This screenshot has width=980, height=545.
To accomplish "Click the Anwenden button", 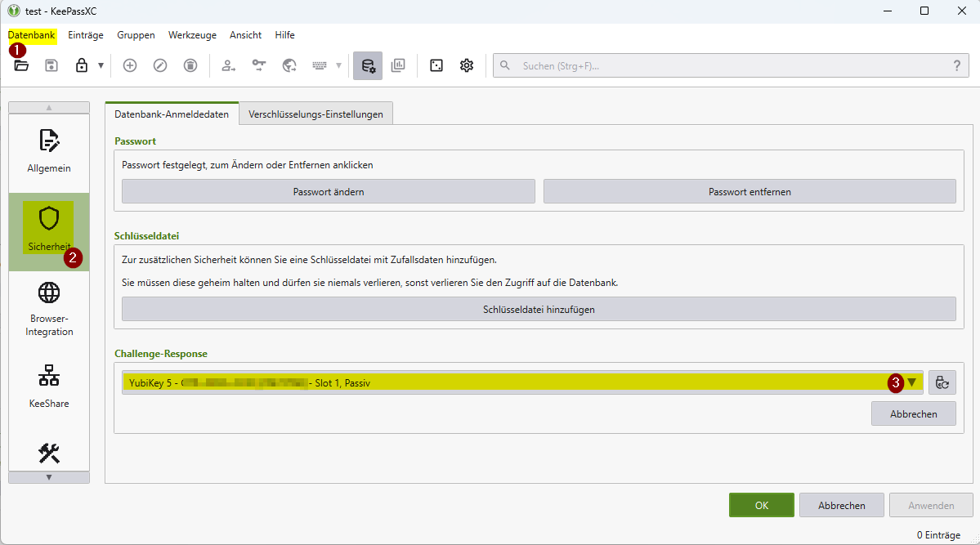I will (x=931, y=505).
